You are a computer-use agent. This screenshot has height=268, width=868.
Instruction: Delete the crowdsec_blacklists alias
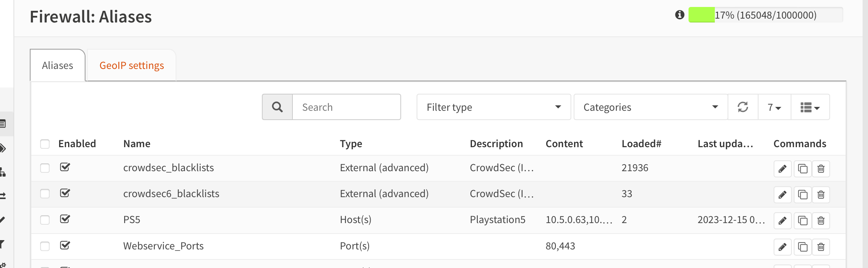click(821, 169)
